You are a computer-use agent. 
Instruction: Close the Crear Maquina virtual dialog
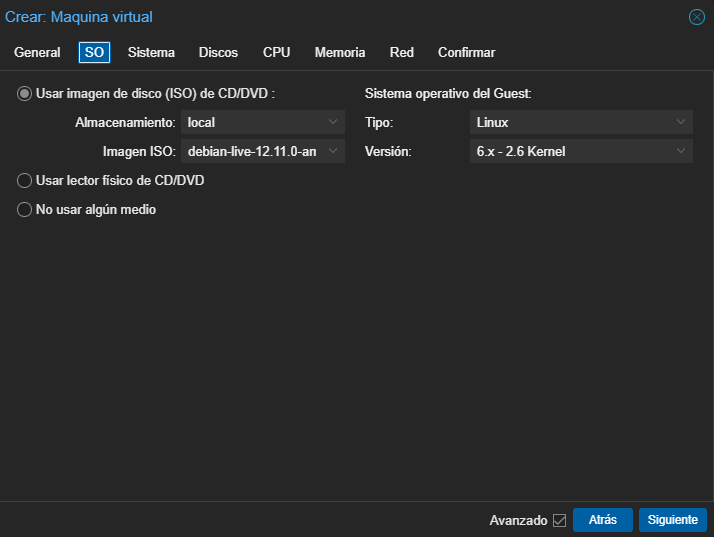pyautogui.click(x=697, y=17)
